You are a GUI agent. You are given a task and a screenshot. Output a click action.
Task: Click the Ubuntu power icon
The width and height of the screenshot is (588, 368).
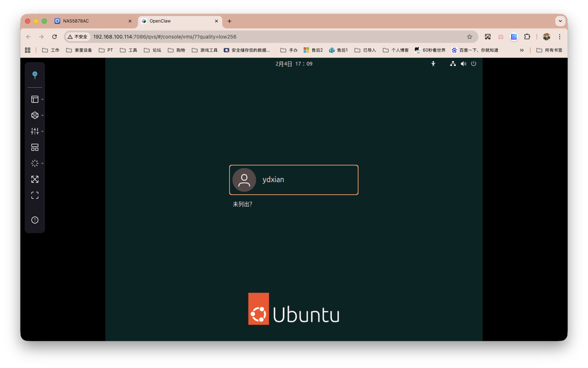click(x=474, y=64)
